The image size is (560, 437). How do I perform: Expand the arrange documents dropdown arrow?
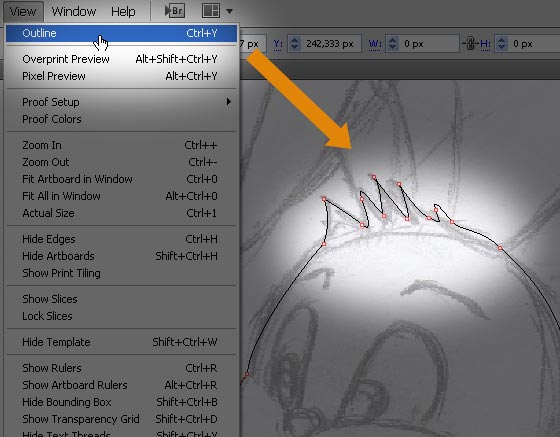point(230,11)
